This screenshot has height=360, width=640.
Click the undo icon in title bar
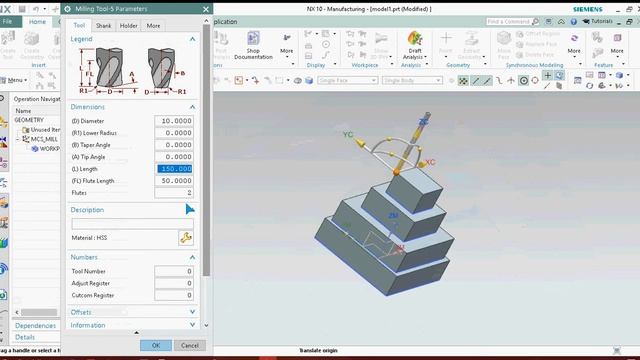36,9
